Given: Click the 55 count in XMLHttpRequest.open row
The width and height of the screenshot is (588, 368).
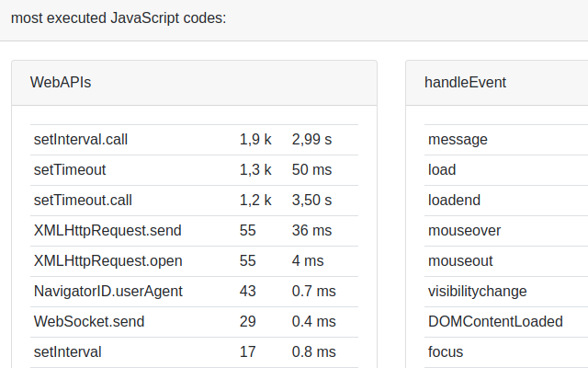Looking at the screenshot, I should [247, 261].
